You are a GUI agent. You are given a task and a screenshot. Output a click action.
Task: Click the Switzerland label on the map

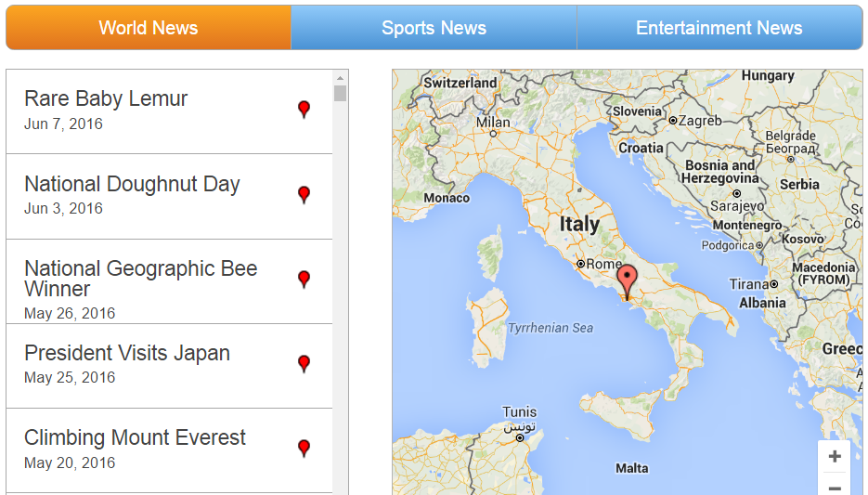coord(460,83)
